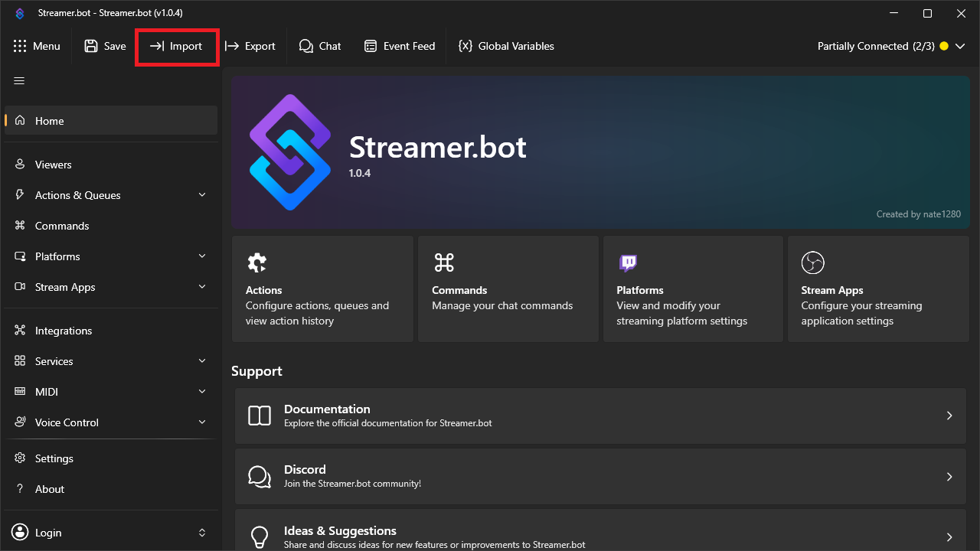Click the version number 1.0.4 in banner
This screenshot has width=980, height=551.
(360, 173)
